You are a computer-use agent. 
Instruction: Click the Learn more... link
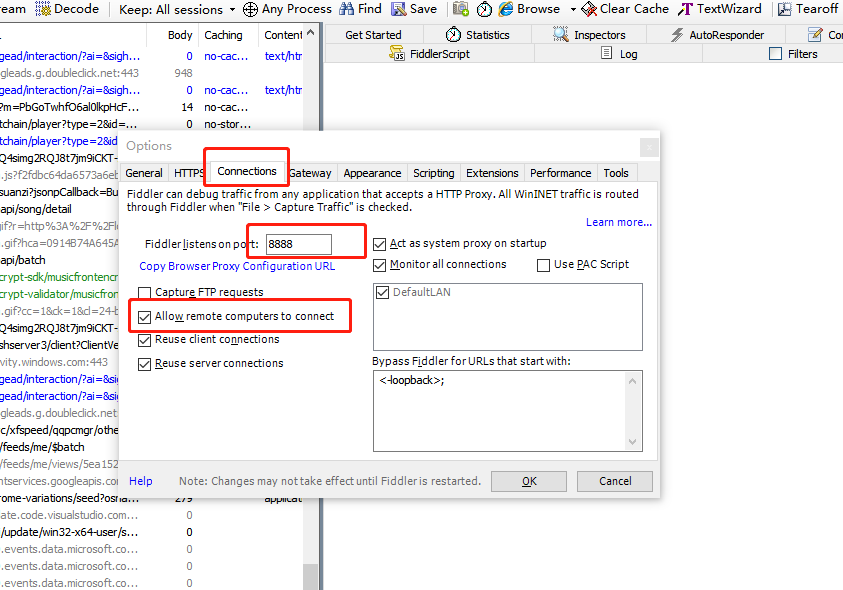pyautogui.click(x=619, y=222)
